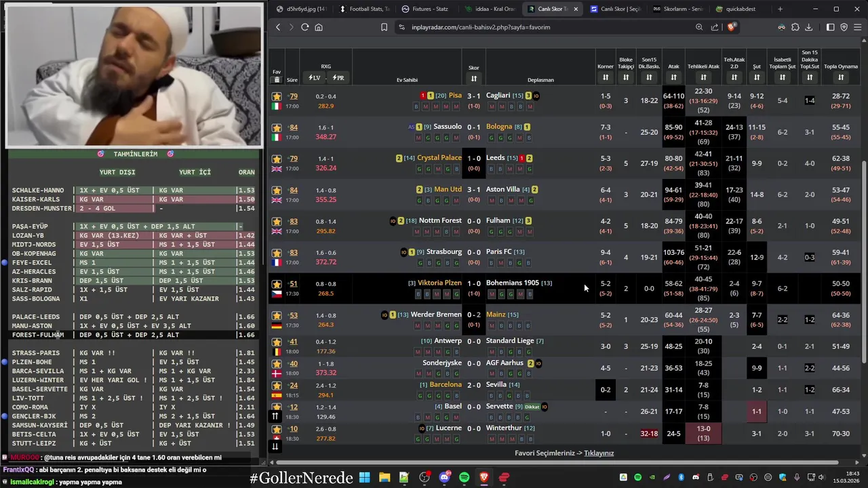The height and width of the screenshot is (488, 868).
Task: Click the trash icon under Fav
Action: 277,80
